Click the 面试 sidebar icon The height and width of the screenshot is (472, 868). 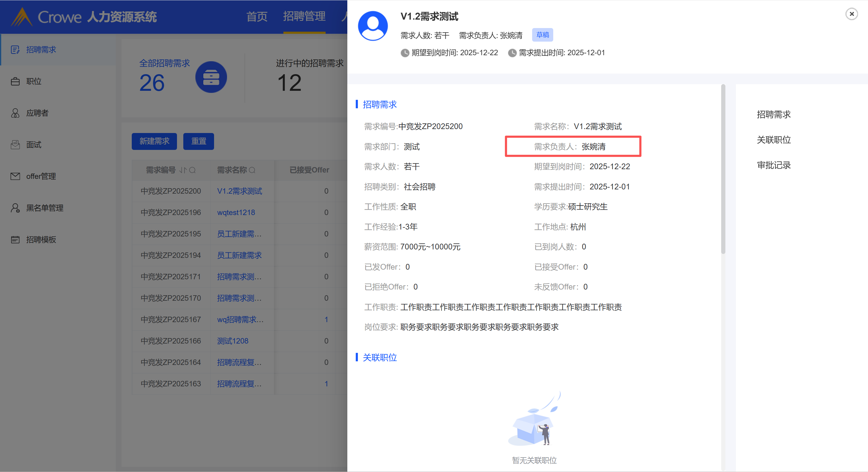click(x=15, y=145)
